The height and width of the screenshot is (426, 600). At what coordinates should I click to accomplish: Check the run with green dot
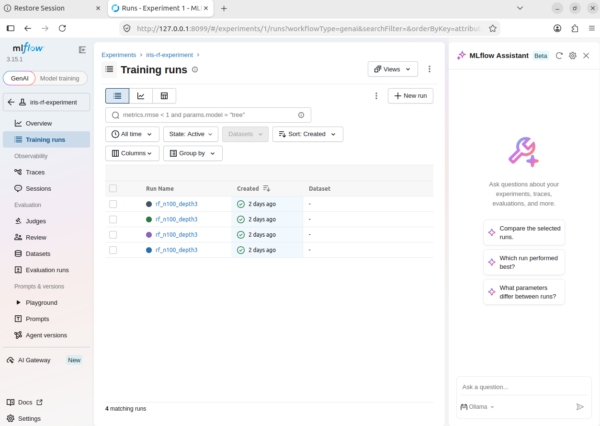point(113,219)
